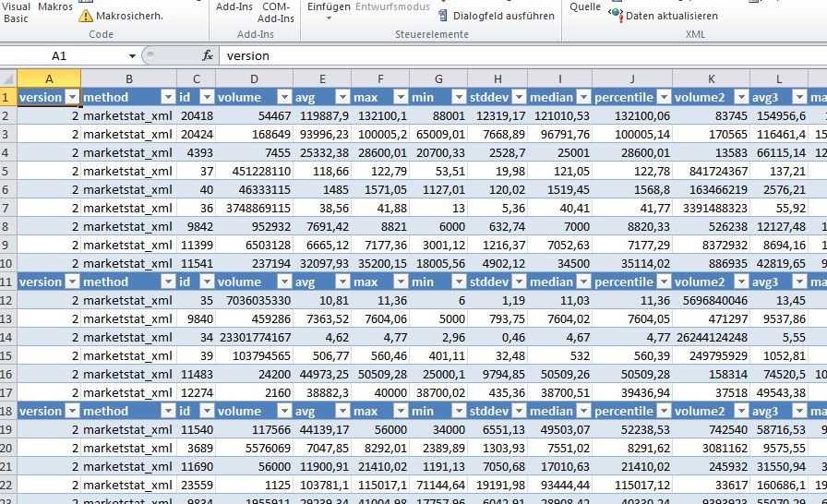Click the fx insert function icon

coord(208,55)
